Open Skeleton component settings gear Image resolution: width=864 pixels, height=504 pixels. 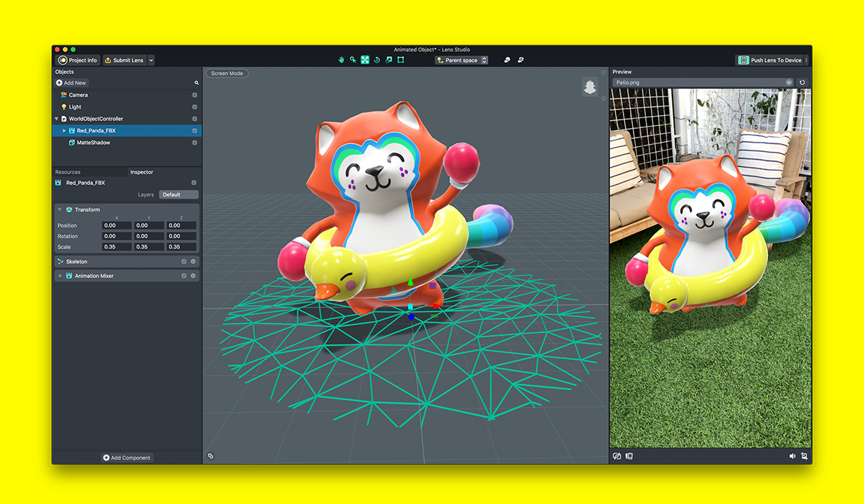point(193,261)
